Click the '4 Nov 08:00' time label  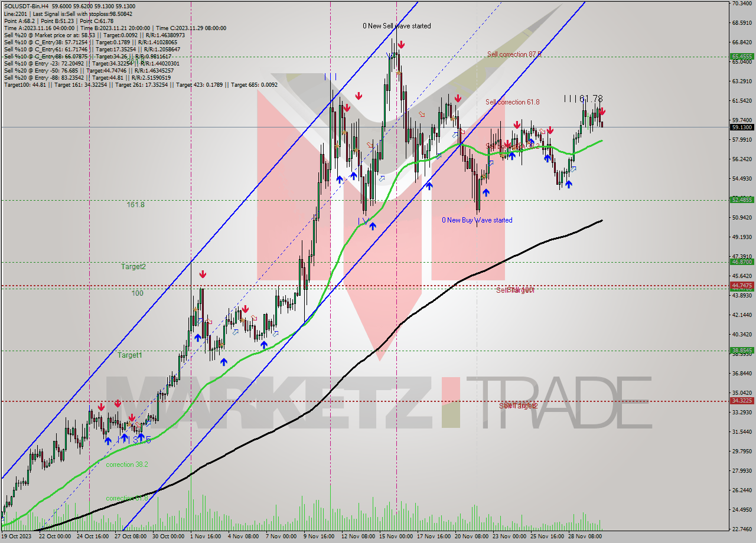tap(243, 537)
